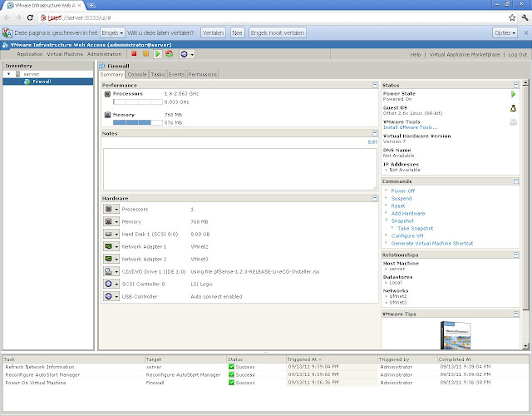Collapse the Status panel

pyautogui.click(x=516, y=85)
